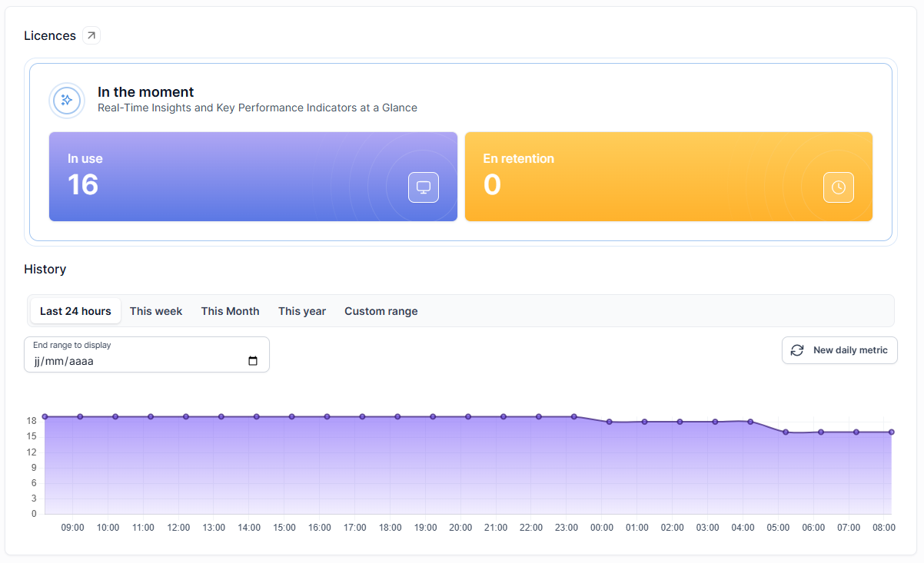Click the chart data point at 05:00
The height and width of the screenshot is (563, 924).
coord(786,432)
